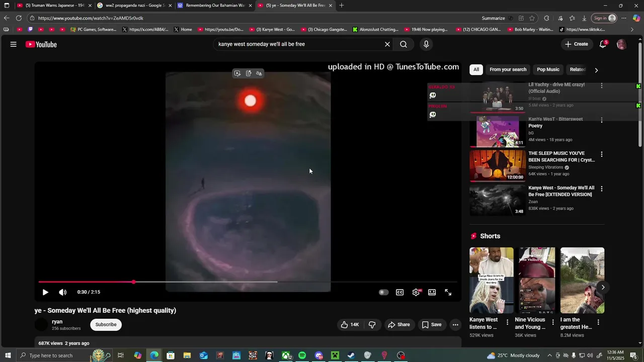The height and width of the screenshot is (362, 644).
Task: Open Someday We'll All Be Free EXTENDED VERSION title
Action: [x=561, y=191]
